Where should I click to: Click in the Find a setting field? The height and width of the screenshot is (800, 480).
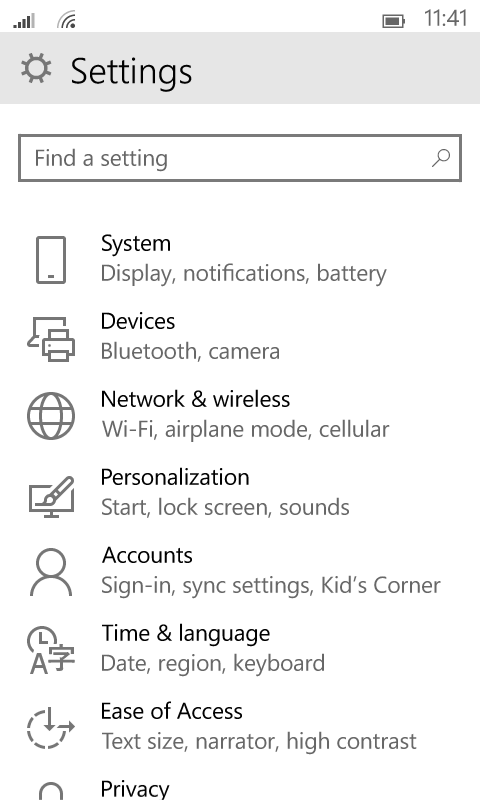coord(240,158)
